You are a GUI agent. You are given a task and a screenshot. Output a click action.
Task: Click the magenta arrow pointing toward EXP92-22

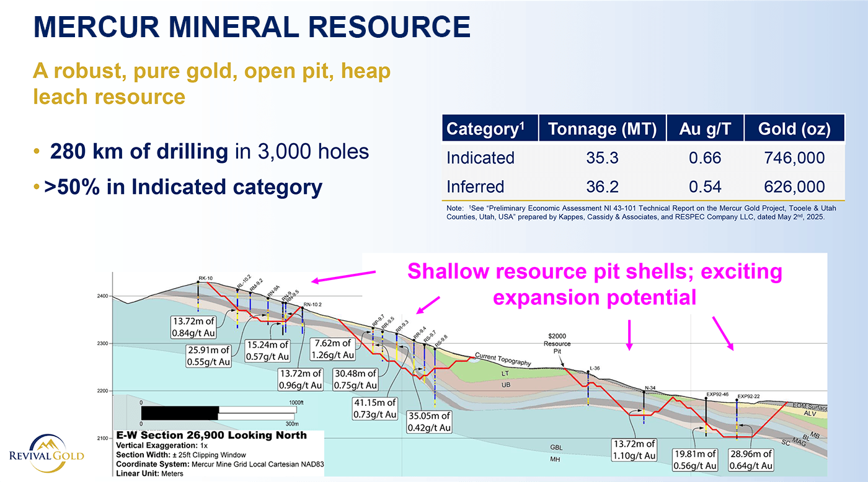(722, 333)
